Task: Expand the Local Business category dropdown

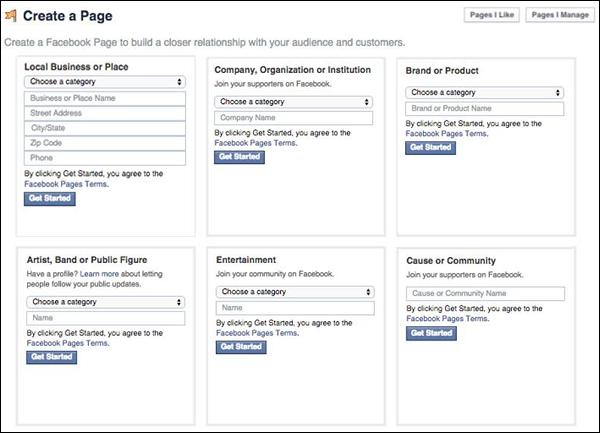Action: click(x=105, y=82)
